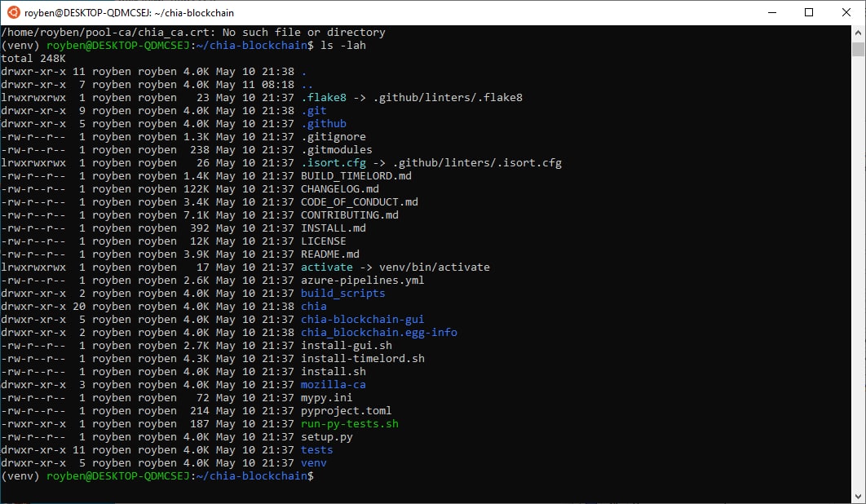Viewport: 866px width, 504px height.
Task: Click the .gitignore file name
Action: pos(333,136)
